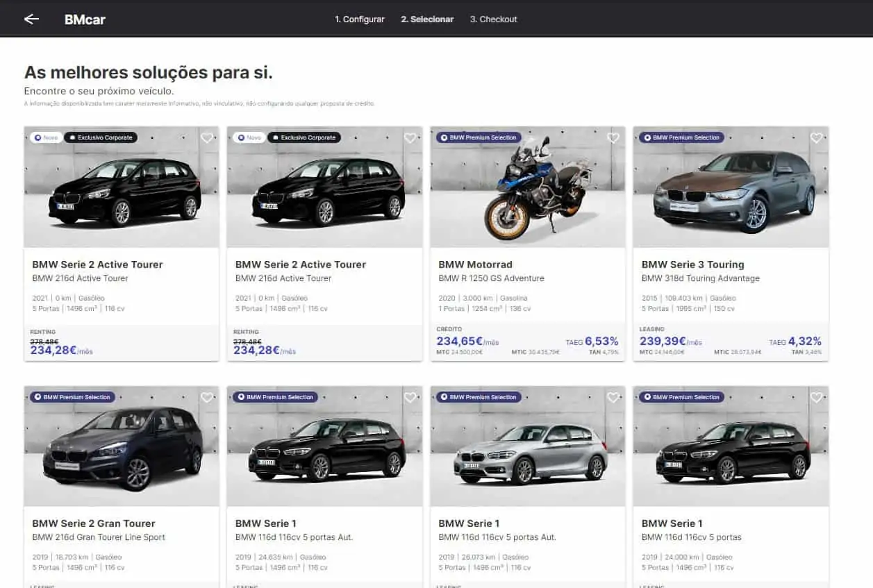Image resolution: width=873 pixels, height=588 pixels.
Task: Click heart icon on Serie 3 Touring card
Action: point(816,138)
